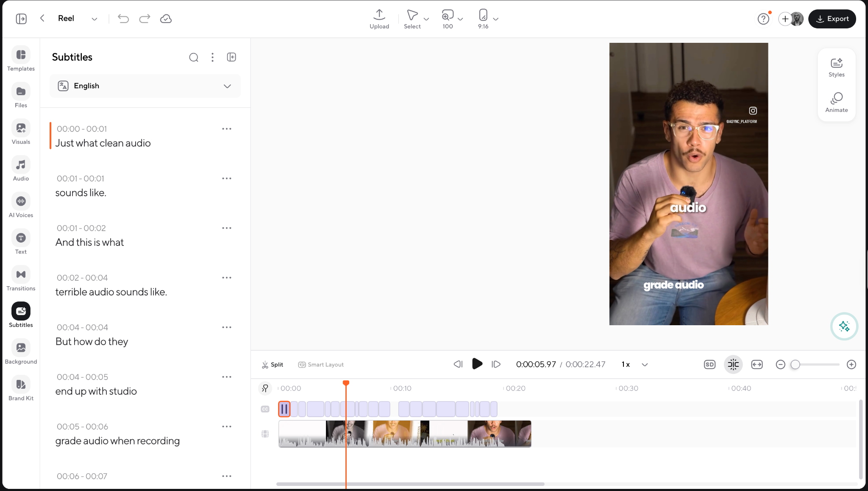Viewport: 868px width, 491px height.
Task: Open the zoom 100 dropdown
Action: (x=460, y=19)
